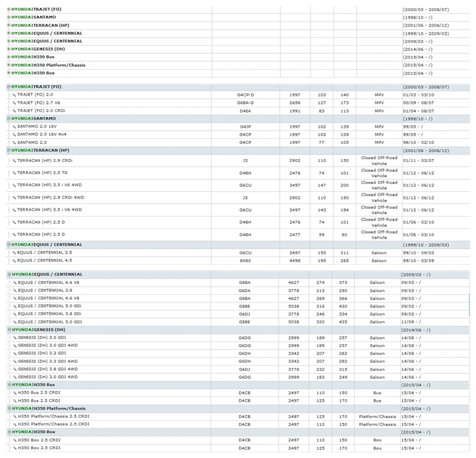Collapse the HYUNDAI TERRACAN (HP) group minus icon
Screen dimensions: 476x458
tap(9, 150)
